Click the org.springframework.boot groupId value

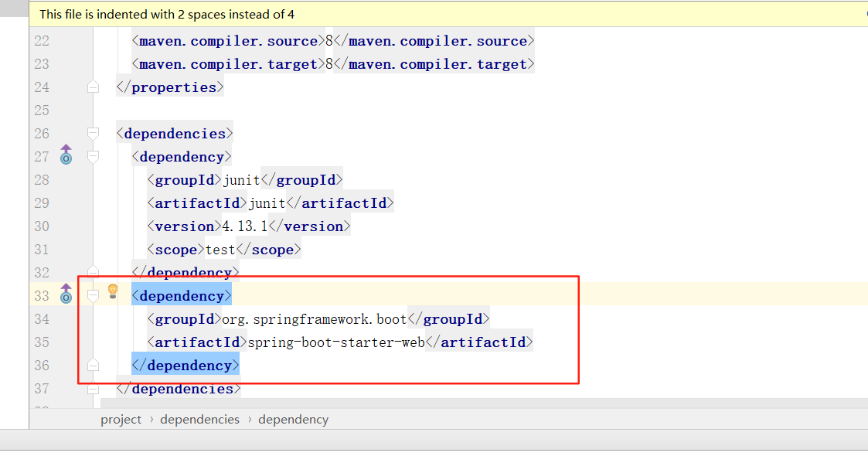click(315, 319)
